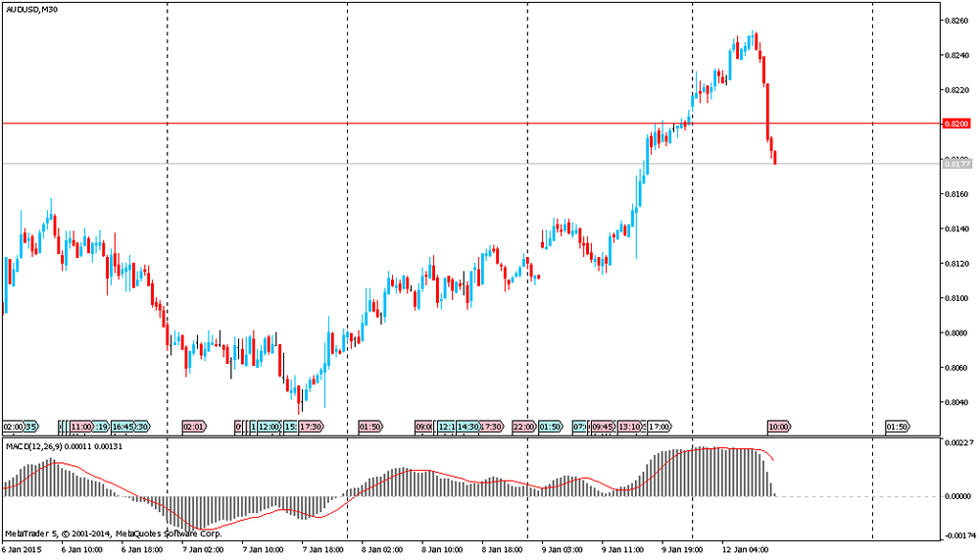Click the AUDUSD,M30 chart title
Image resolution: width=980 pixels, height=560 pixels.
pos(26,9)
